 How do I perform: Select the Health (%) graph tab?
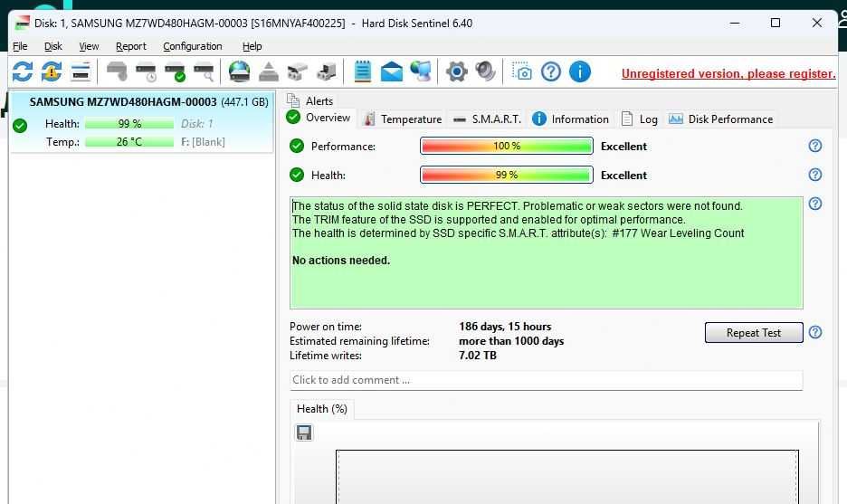(322, 409)
